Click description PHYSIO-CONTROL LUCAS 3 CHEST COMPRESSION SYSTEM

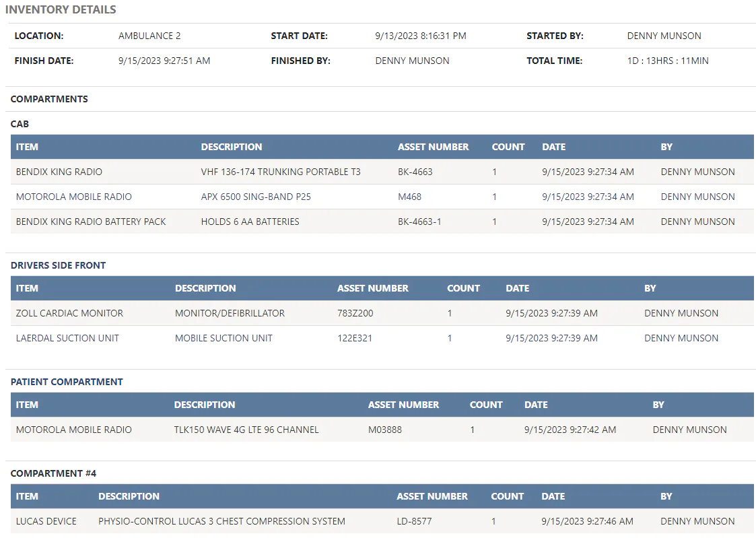tap(221, 522)
